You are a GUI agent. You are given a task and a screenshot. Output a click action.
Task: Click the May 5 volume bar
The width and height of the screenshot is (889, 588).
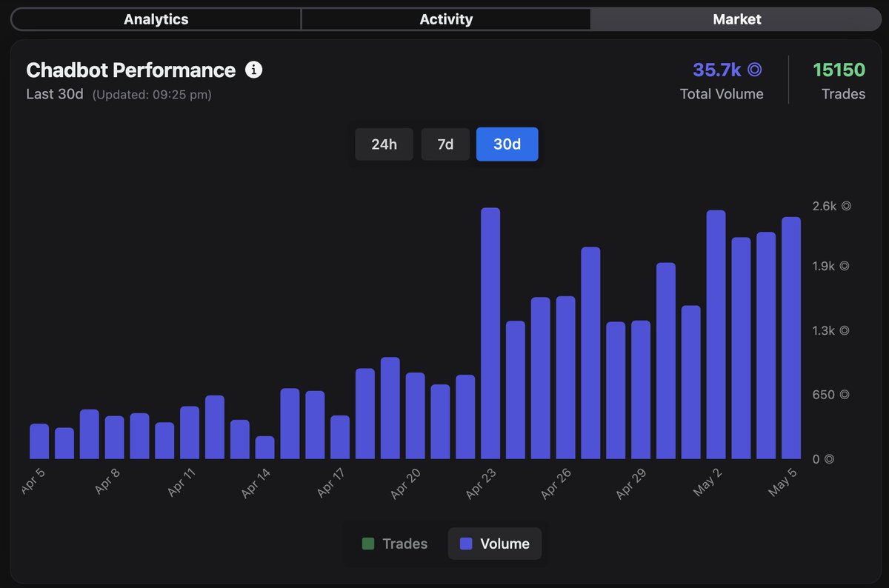click(x=791, y=338)
